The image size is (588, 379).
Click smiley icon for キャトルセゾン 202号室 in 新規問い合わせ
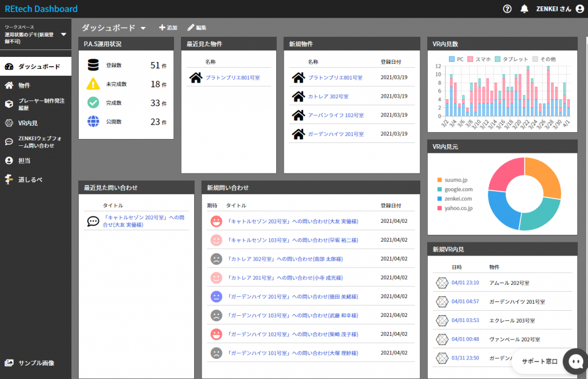coord(216,221)
